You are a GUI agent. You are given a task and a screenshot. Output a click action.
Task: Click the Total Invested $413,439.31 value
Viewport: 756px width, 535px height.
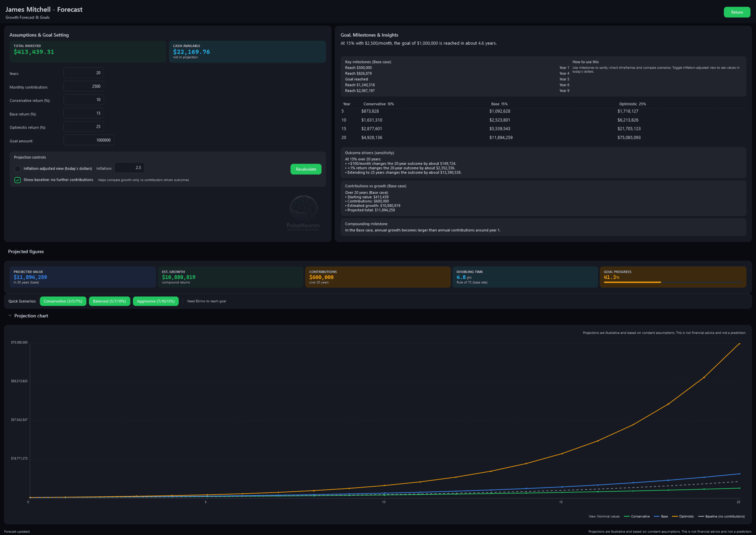pyautogui.click(x=34, y=52)
